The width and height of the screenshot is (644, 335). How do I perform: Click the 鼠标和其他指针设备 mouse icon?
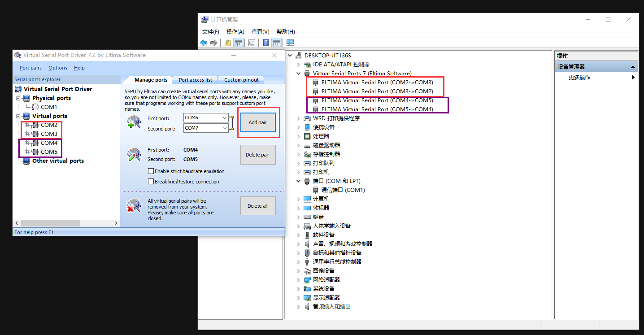pyautogui.click(x=307, y=253)
